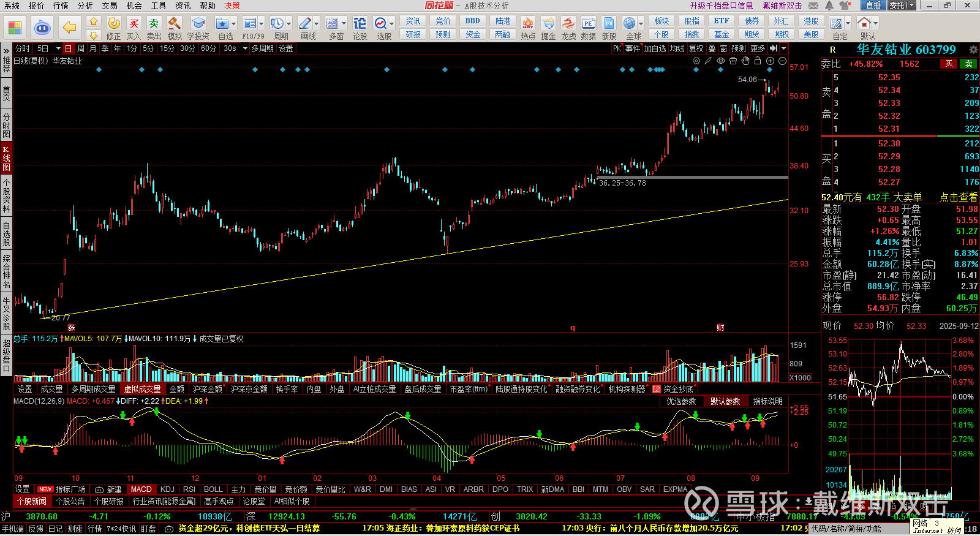Open 掘金 mining cart icon
Image resolution: width=980 pixels, height=536 pixels.
548,28
